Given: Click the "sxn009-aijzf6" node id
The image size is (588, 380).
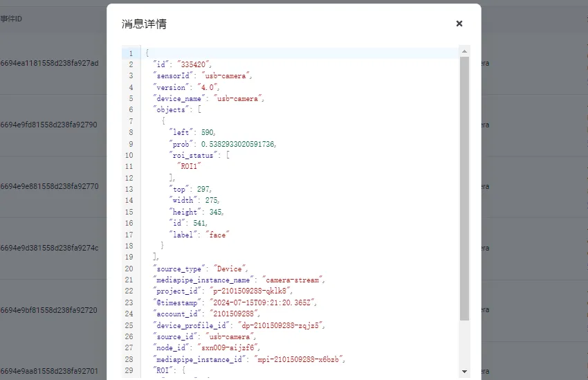Looking at the screenshot, I should click(228, 347).
